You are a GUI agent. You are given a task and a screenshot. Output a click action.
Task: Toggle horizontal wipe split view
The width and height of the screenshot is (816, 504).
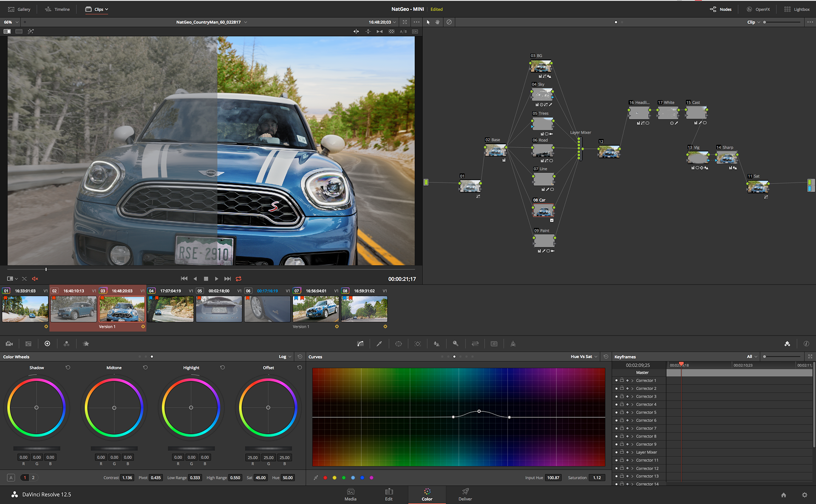(356, 31)
